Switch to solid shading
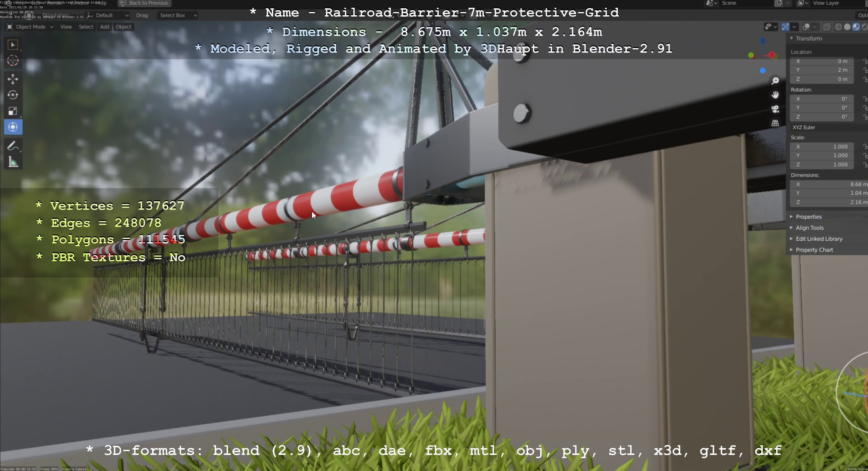Screen dimensions: 868x471 click(x=847, y=27)
